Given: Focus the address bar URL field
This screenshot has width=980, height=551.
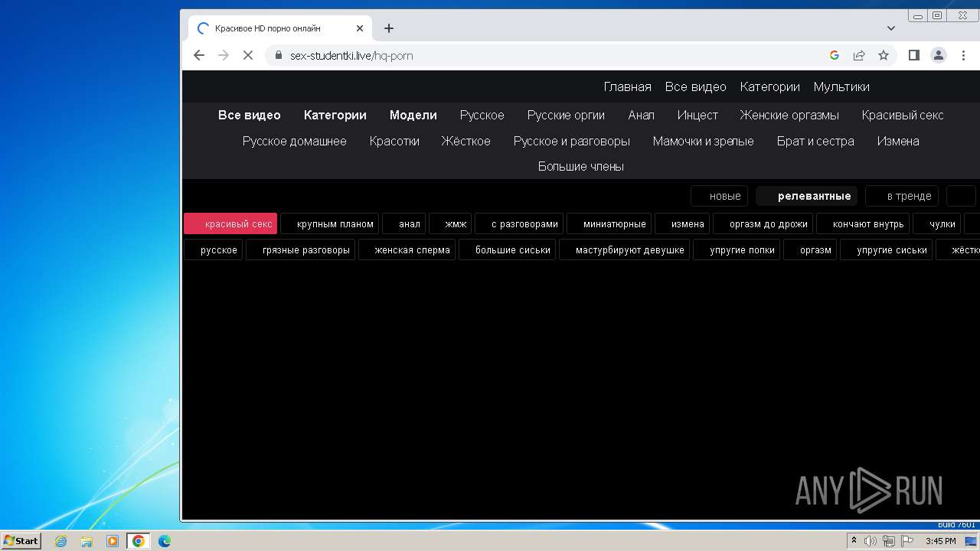Looking at the screenshot, I should (551, 55).
